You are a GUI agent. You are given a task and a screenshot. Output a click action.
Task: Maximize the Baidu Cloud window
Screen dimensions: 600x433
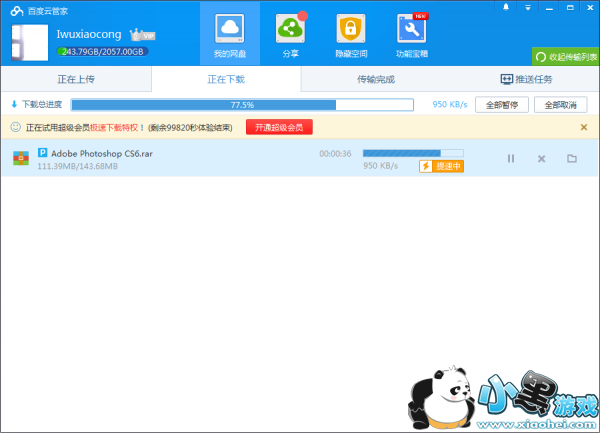(570, 8)
